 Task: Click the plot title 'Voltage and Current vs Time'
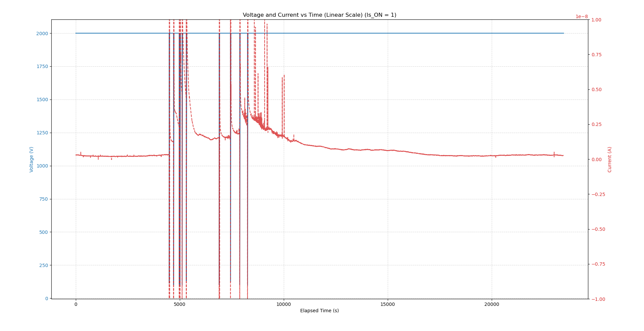[x=319, y=15]
